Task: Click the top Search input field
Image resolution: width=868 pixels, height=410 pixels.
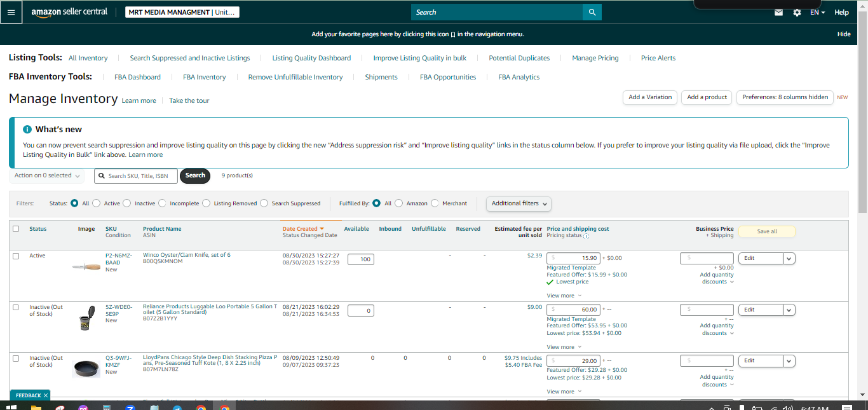Action: tap(497, 12)
